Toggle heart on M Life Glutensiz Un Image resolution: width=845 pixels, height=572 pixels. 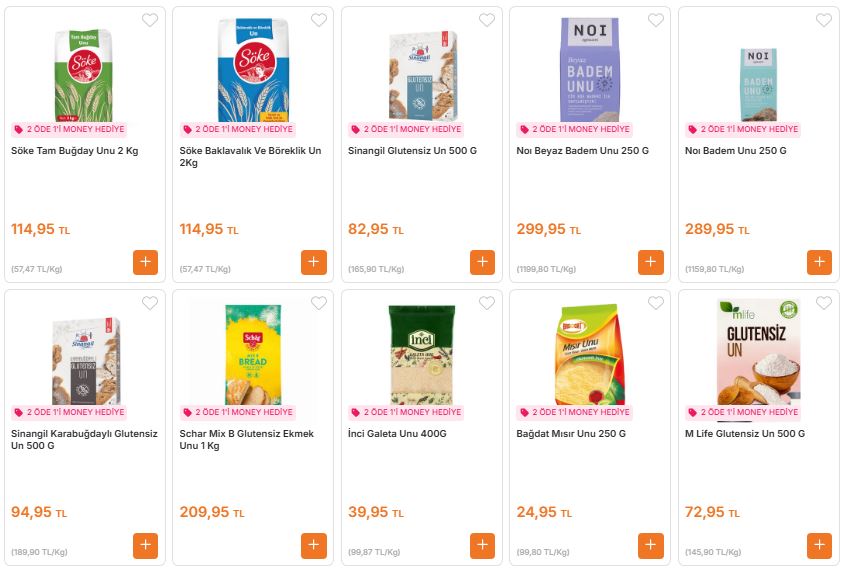[824, 303]
